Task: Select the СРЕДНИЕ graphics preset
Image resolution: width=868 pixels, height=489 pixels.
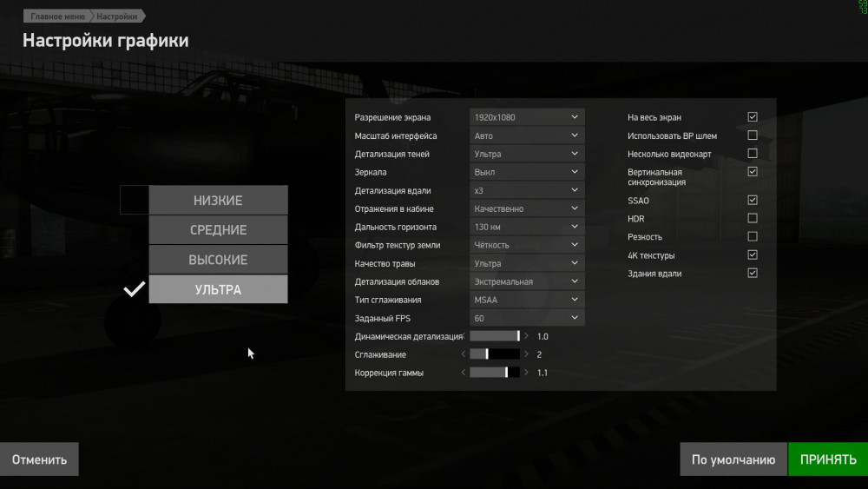Action: click(218, 230)
